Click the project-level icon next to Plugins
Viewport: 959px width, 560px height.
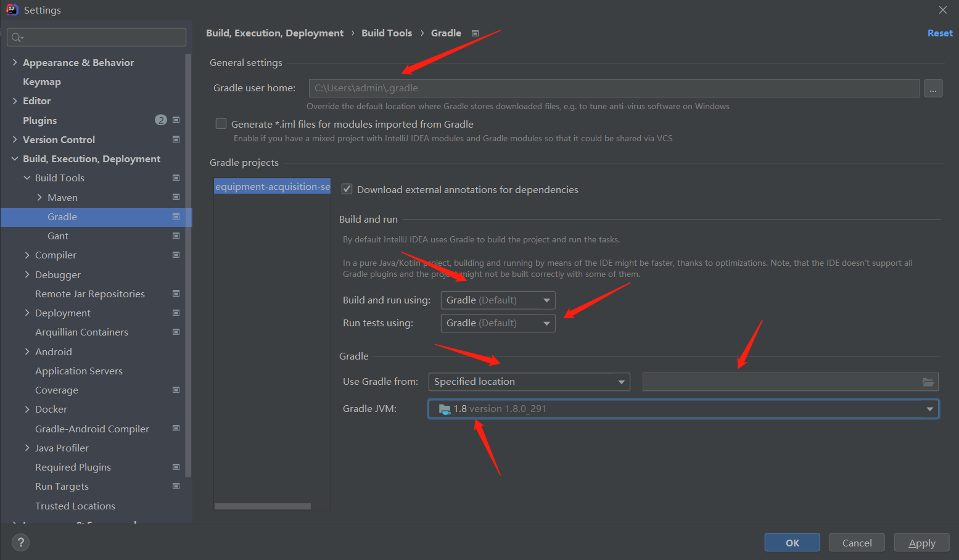176,120
